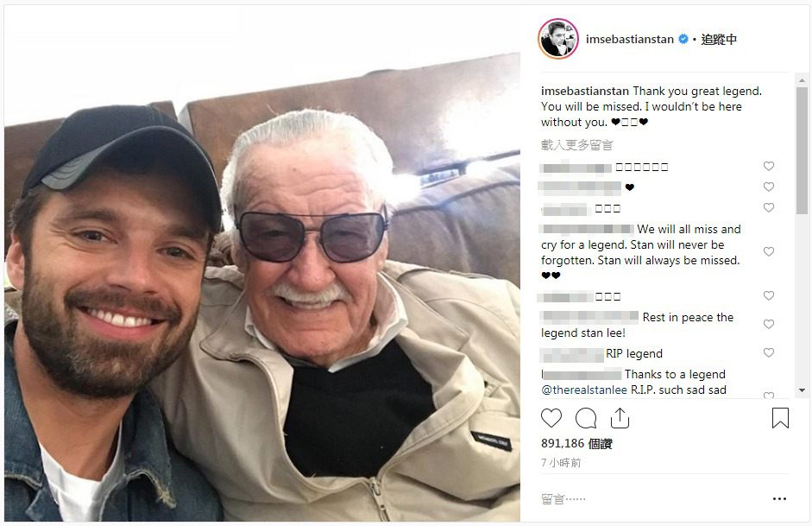Like the 'Rest in peace the legend' comment

pos(769,325)
